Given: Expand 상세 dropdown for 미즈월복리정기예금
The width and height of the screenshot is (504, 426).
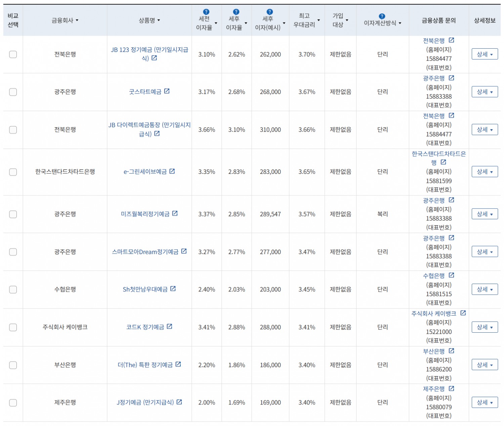Looking at the screenshot, I should (485, 214).
